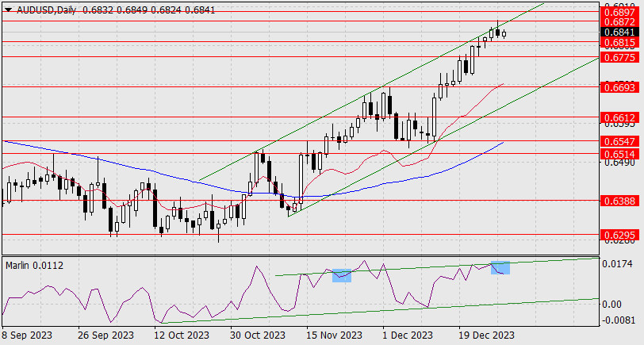This screenshot has width=644, height=345.
Task: Select the 0.6897 price level label
Action: click(620, 11)
